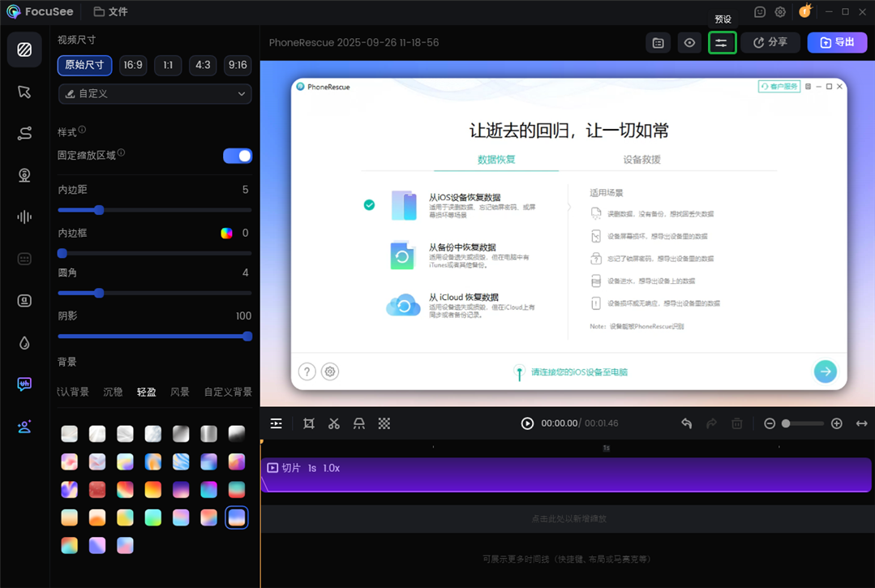Select the scissors split tool
The image size is (875, 588).
[334, 423]
